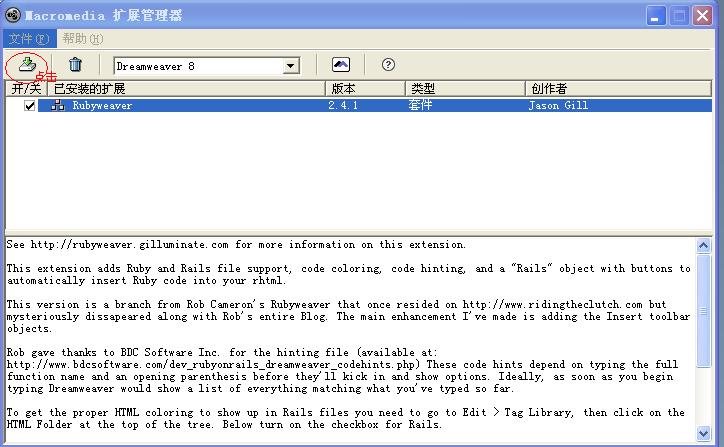Click the Macromedia title bar app icon
Screen dimensions: 724x447
click(x=13, y=15)
